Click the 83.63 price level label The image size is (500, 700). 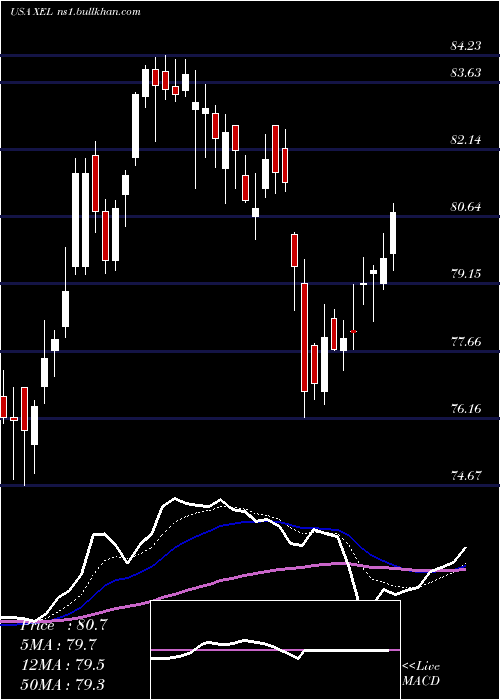pyautogui.click(x=466, y=72)
